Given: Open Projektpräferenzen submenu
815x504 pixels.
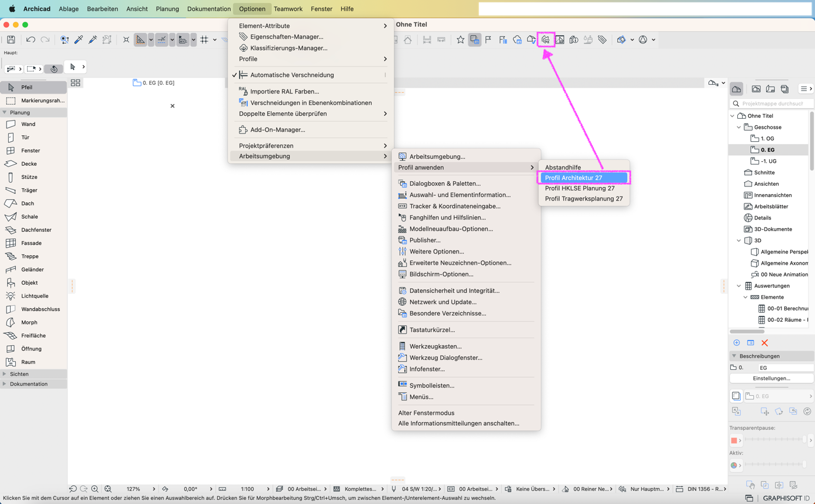Looking at the screenshot, I should click(311, 146).
